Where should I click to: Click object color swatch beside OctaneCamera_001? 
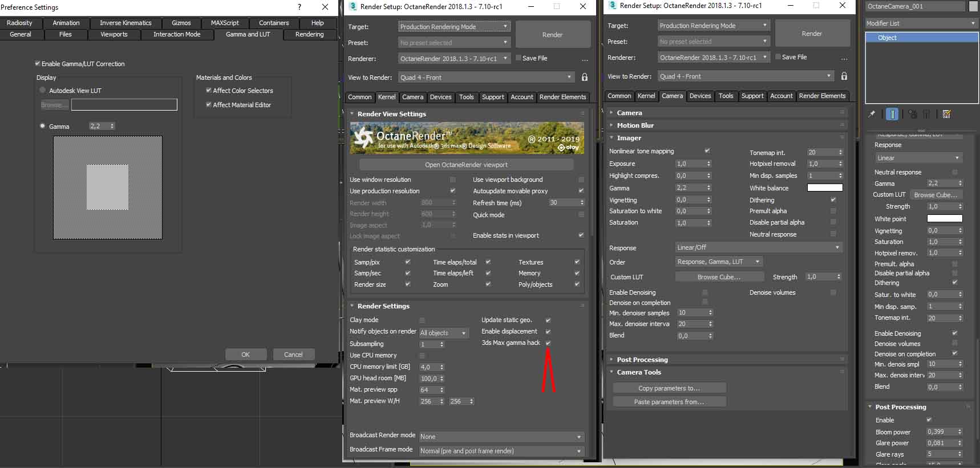pos(974,6)
